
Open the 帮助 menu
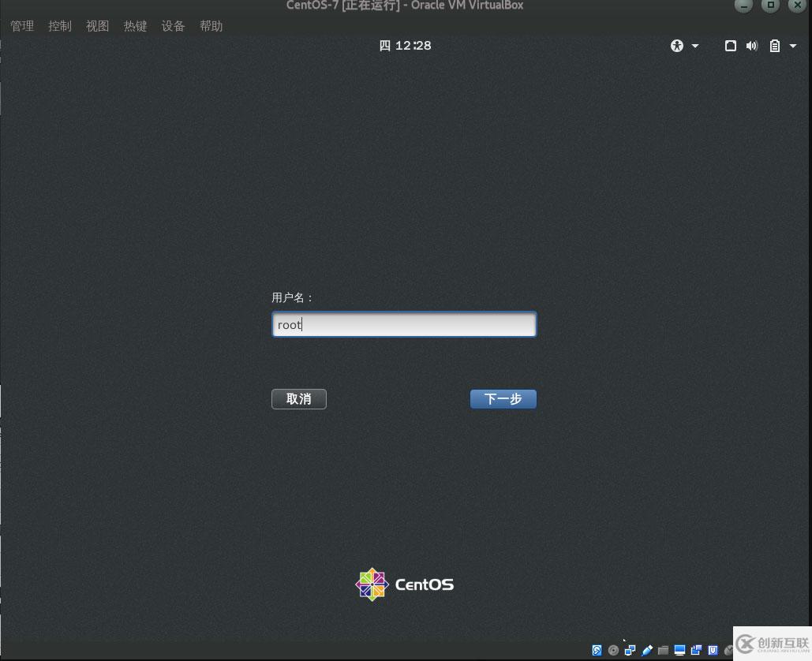point(211,26)
